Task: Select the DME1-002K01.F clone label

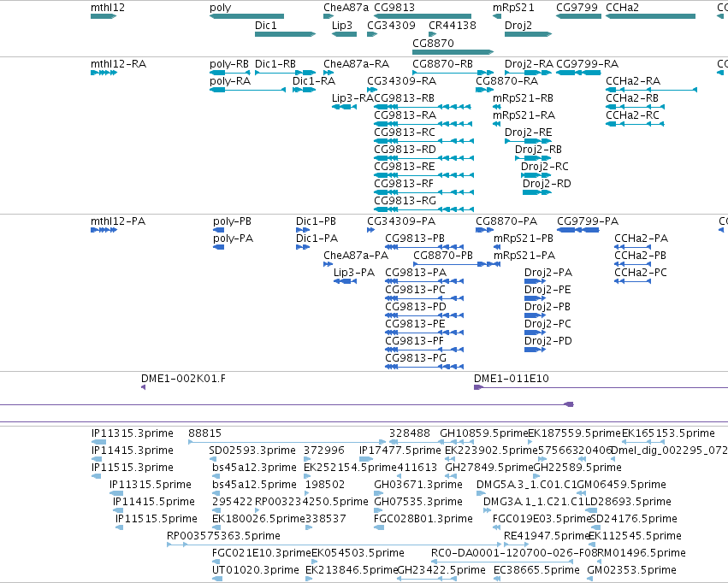Action: tap(183, 379)
